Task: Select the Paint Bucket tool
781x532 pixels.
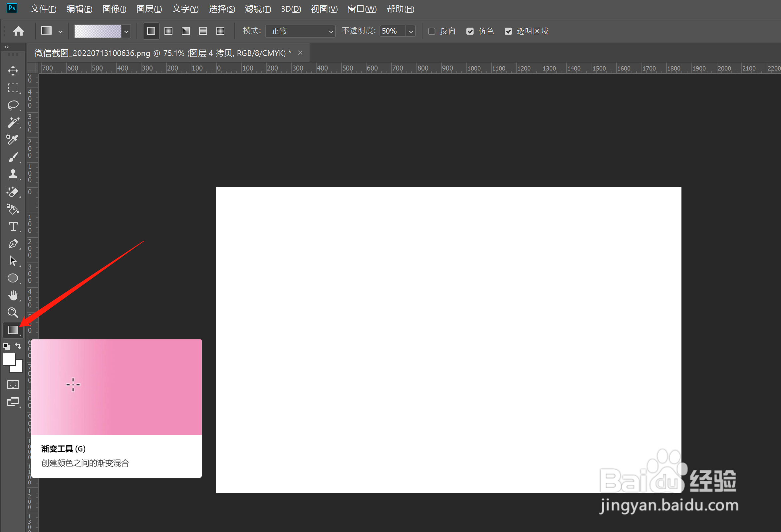Action: pos(13,209)
